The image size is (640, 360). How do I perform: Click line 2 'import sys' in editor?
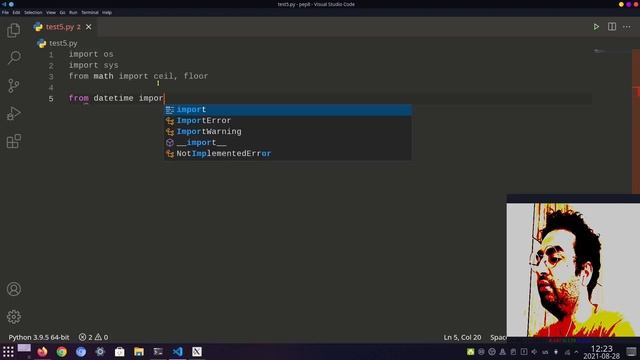(x=93, y=65)
